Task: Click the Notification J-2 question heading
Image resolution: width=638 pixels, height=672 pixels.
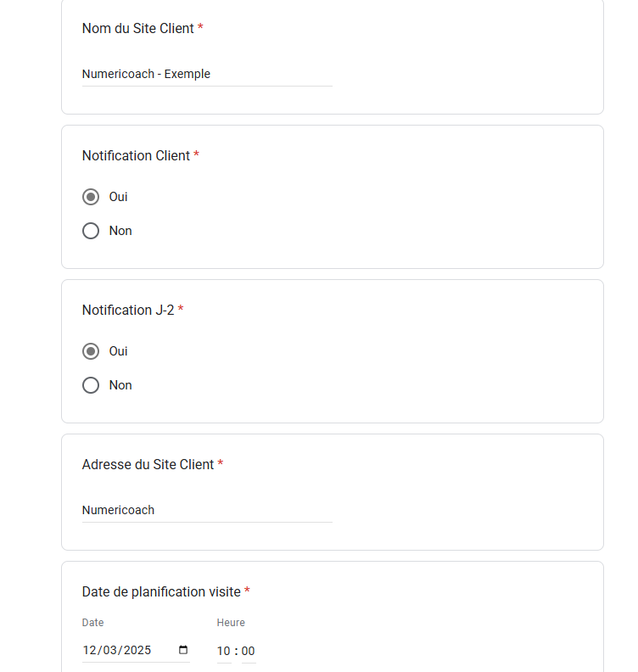Action: click(128, 310)
